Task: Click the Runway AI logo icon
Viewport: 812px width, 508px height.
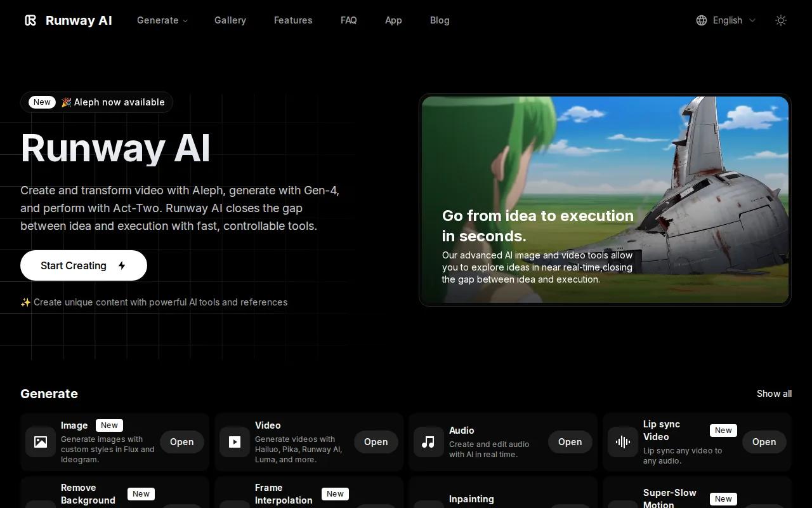Action: pyautogui.click(x=30, y=20)
